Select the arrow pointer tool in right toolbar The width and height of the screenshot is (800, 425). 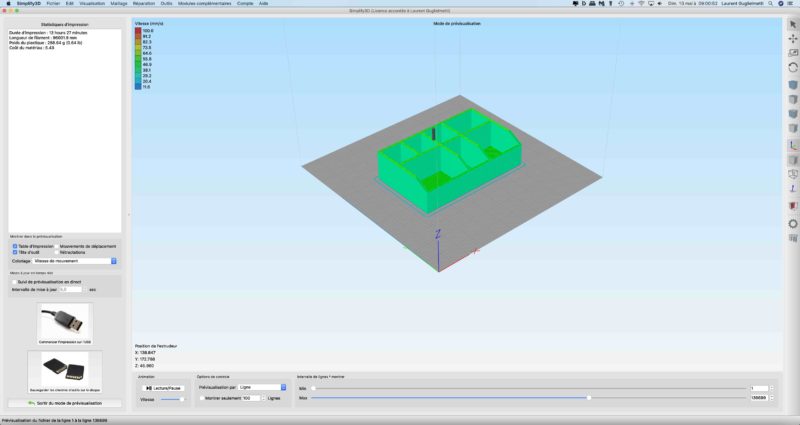point(792,23)
